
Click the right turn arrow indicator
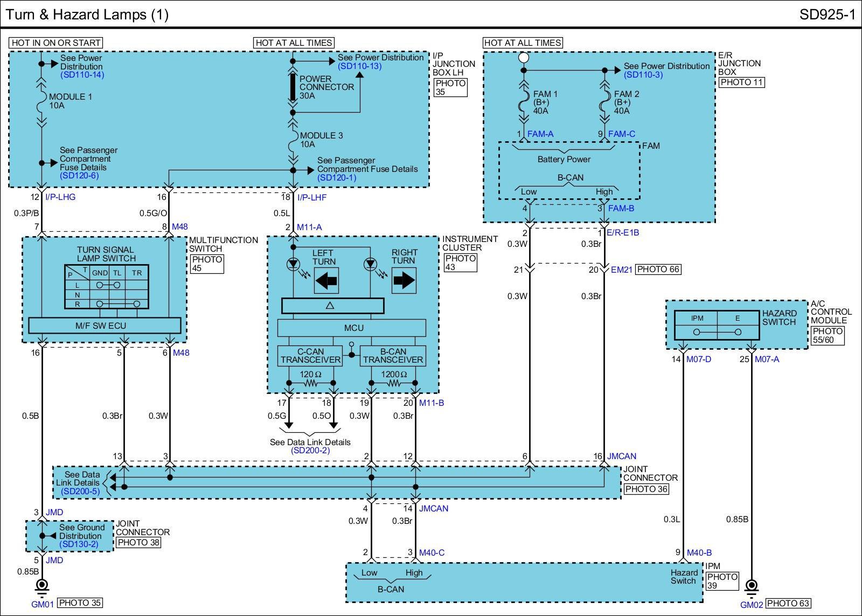404,281
